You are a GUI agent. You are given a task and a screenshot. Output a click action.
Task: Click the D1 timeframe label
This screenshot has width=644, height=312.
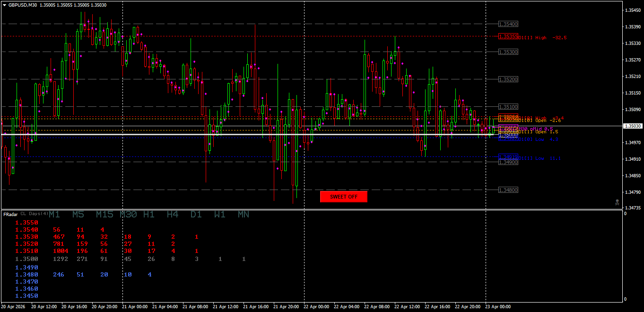coord(196,215)
